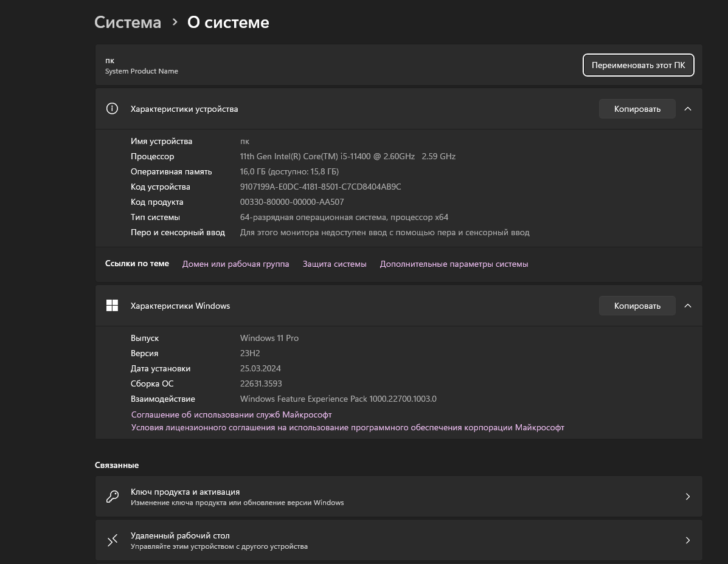
Task: Click the Windows logo icon beside Характеристики Windows
Action: (x=112, y=306)
